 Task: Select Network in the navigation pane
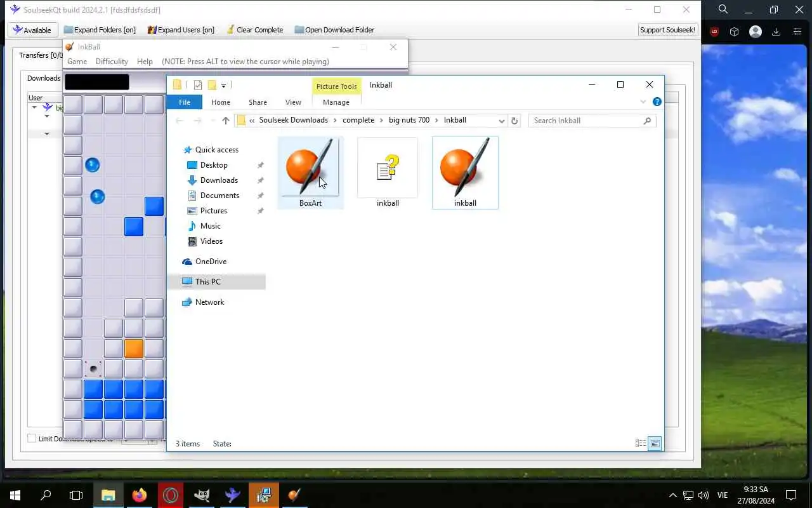pos(209,302)
